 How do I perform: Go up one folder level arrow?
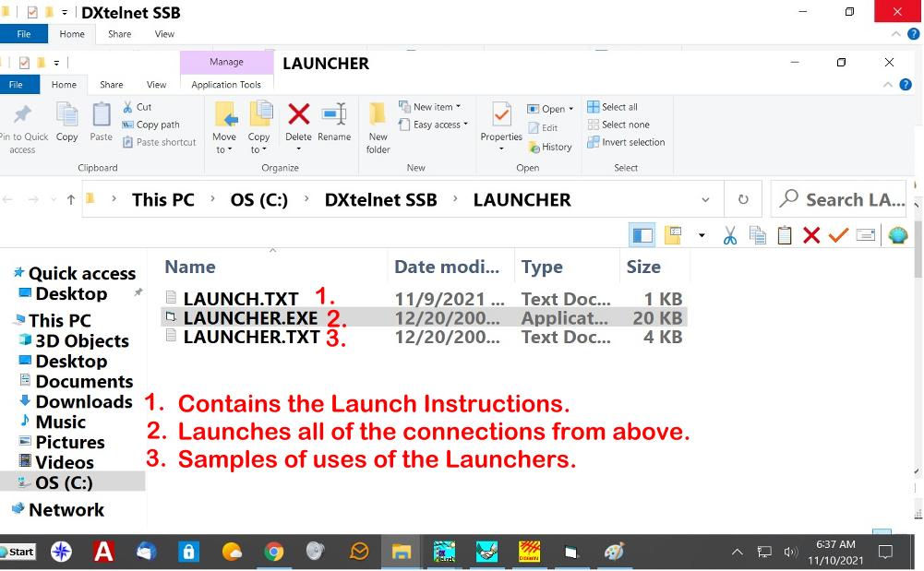coord(71,200)
